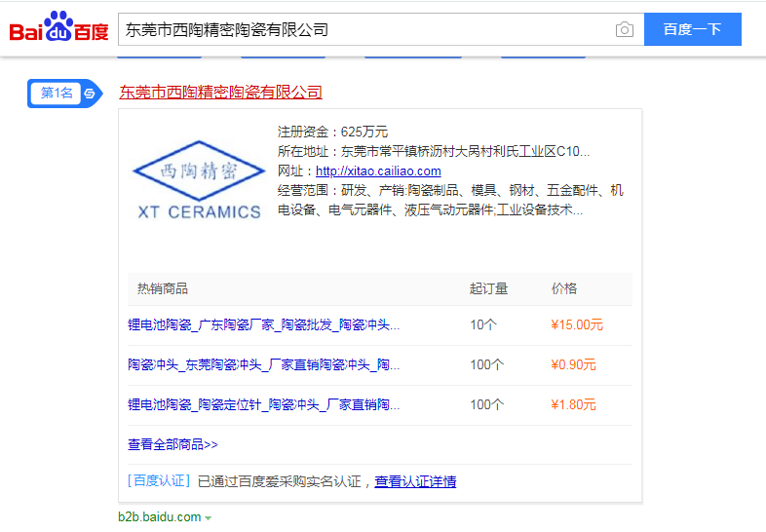This screenshot has width=766, height=532.
Task: Click the 第1名 rank badge icon
Action: 65,93
